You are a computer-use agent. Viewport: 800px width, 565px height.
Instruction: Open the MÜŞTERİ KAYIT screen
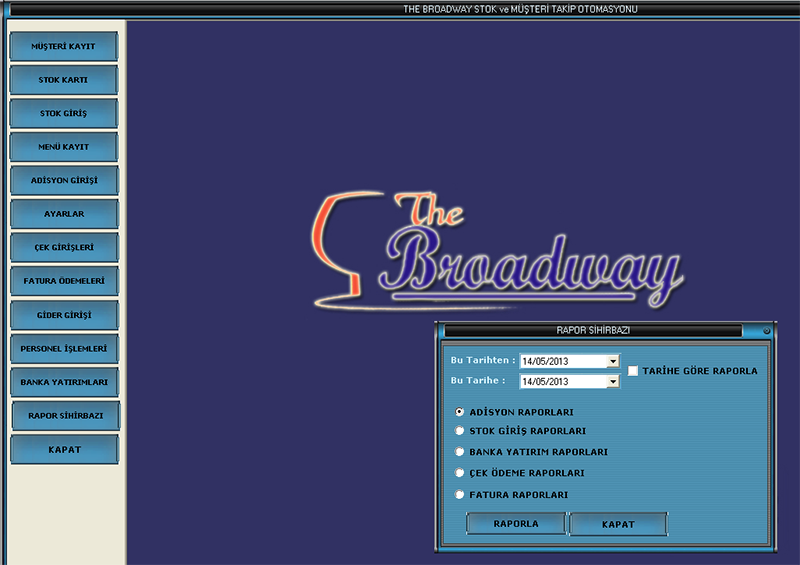[x=64, y=46]
